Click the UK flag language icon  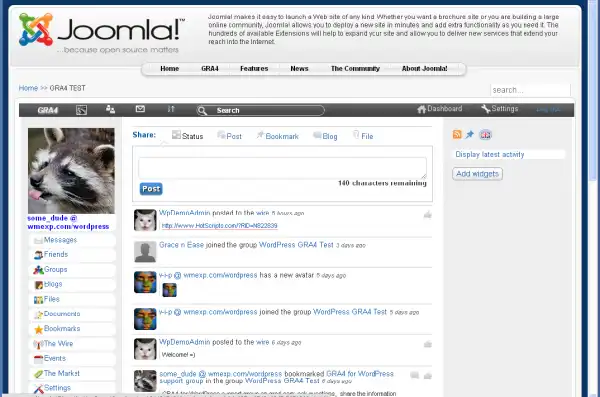(485, 135)
